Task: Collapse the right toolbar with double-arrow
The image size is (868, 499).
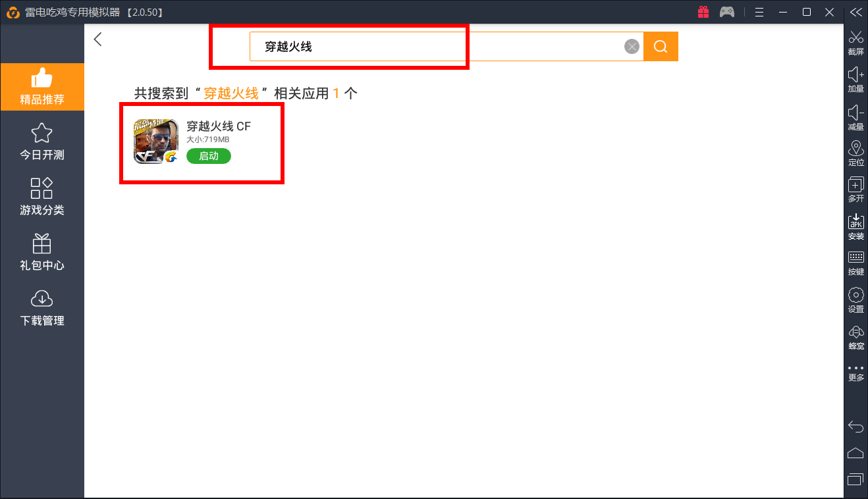Action: pyautogui.click(x=855, y=11)
